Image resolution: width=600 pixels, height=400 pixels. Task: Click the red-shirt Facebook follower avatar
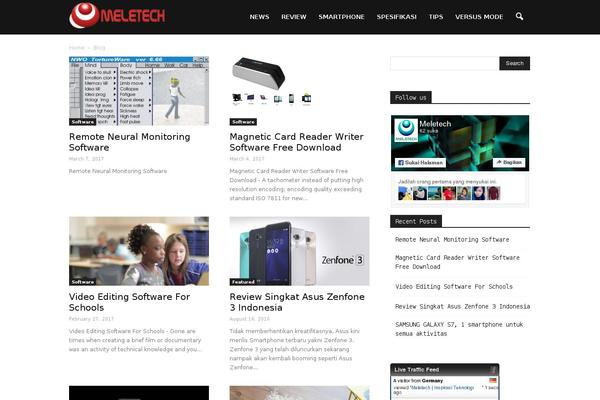click(449, 193)
